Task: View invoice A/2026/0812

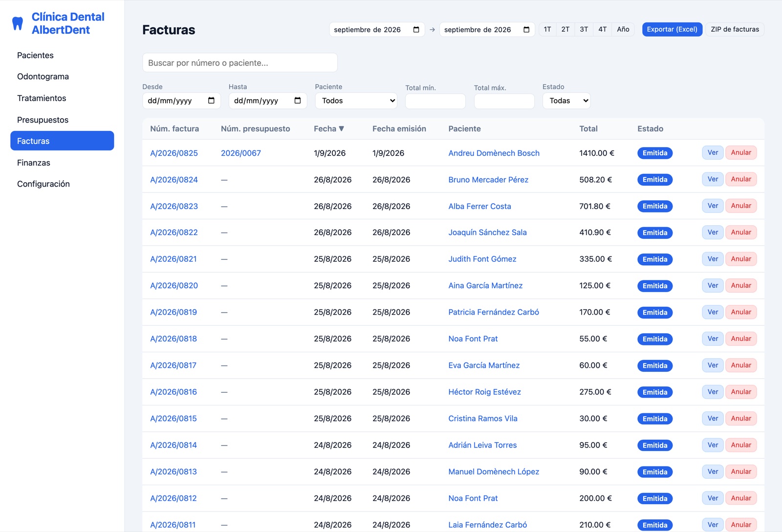Action: click(x=713, y=498)
